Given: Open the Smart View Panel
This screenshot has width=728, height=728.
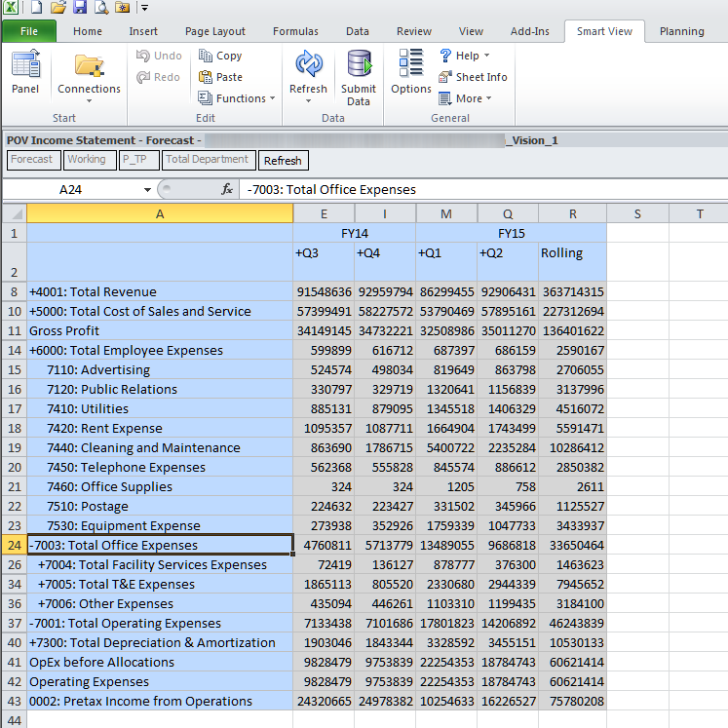Looking at the screenshot, I should click(25, 73).
